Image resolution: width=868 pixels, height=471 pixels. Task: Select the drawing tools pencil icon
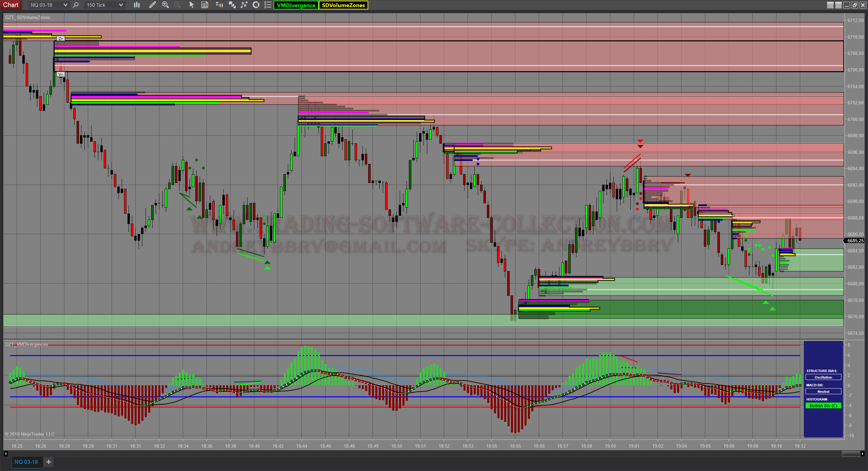click(x=152, y=5)
